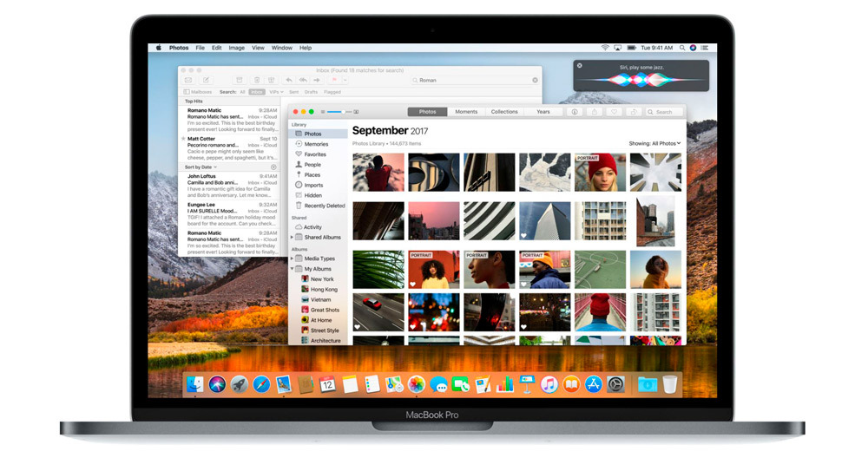Select the woman in red beanie portrait photo
The height and width of the screenshot is (458, 868).
tap(600, 173)
